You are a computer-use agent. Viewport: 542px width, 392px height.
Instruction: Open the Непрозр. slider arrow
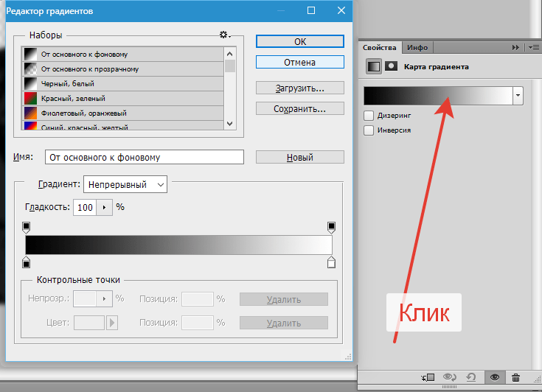coord(104,298)
